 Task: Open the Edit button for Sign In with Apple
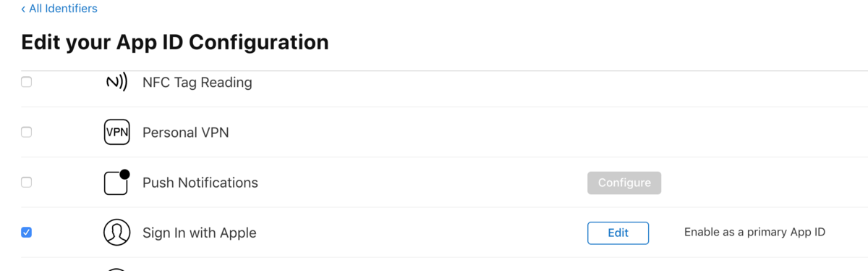point(618,233)
